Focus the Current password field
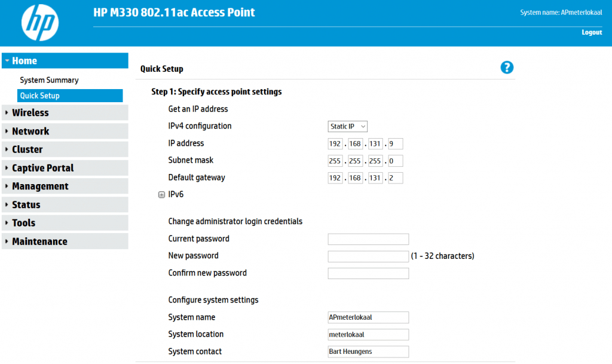612x364 pixels. (368, 239)
